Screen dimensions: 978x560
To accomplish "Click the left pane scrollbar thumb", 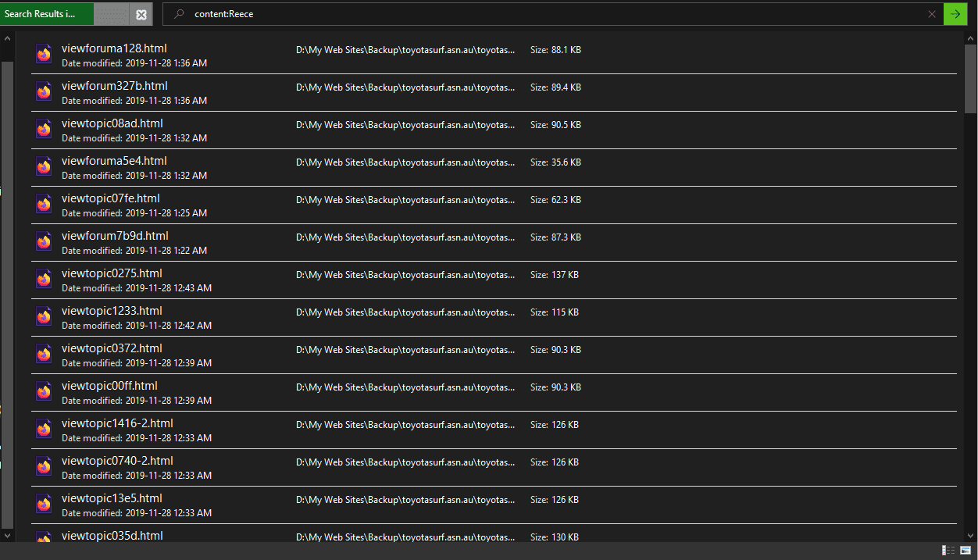I will click(x=7, y=294).
